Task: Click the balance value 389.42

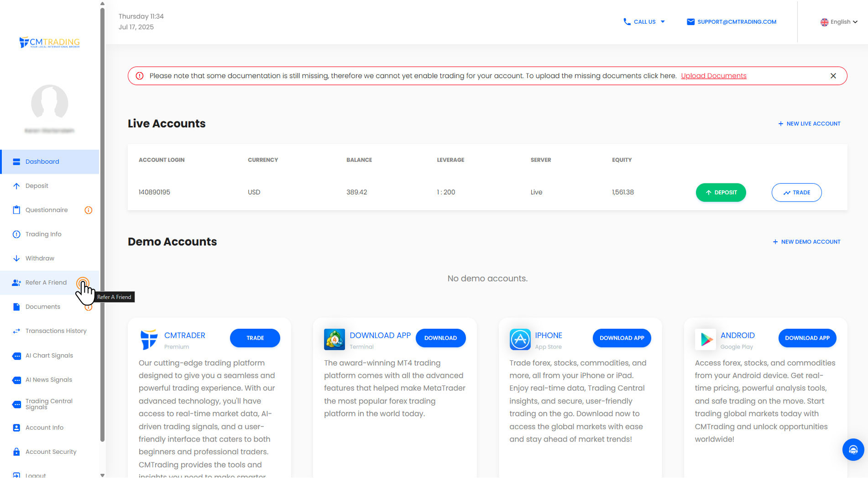Action: (x=356, y=192)
